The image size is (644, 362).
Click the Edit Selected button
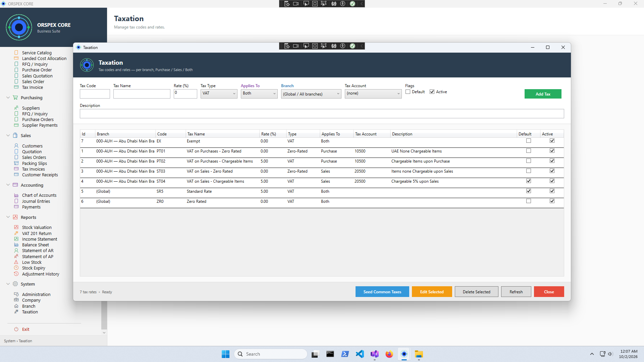432,292
